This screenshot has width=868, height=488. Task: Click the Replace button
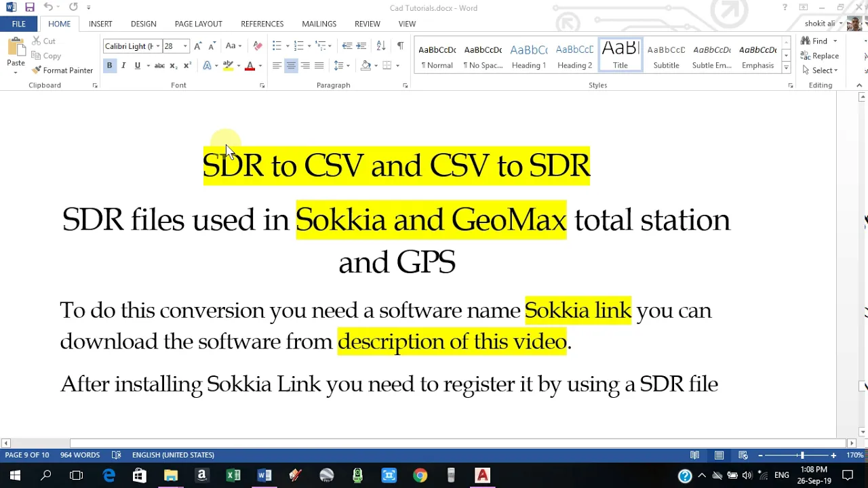(820, 56)
